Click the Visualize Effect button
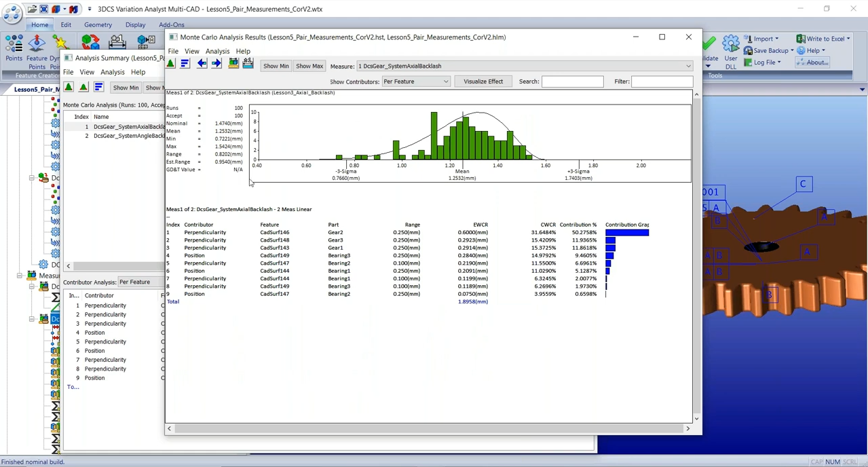Viewport: 868px width, 467px height. pyautogui.click(x=483, y=81)
